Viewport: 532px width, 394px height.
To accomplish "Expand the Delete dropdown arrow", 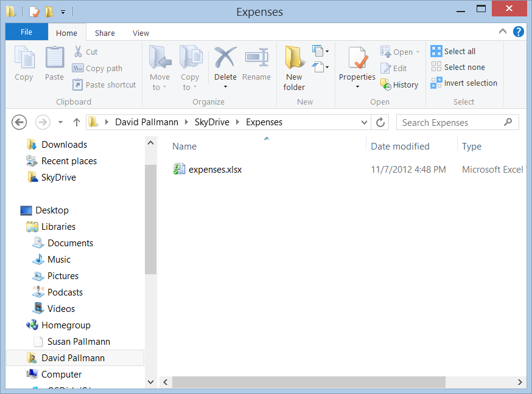I will (225, 87).
